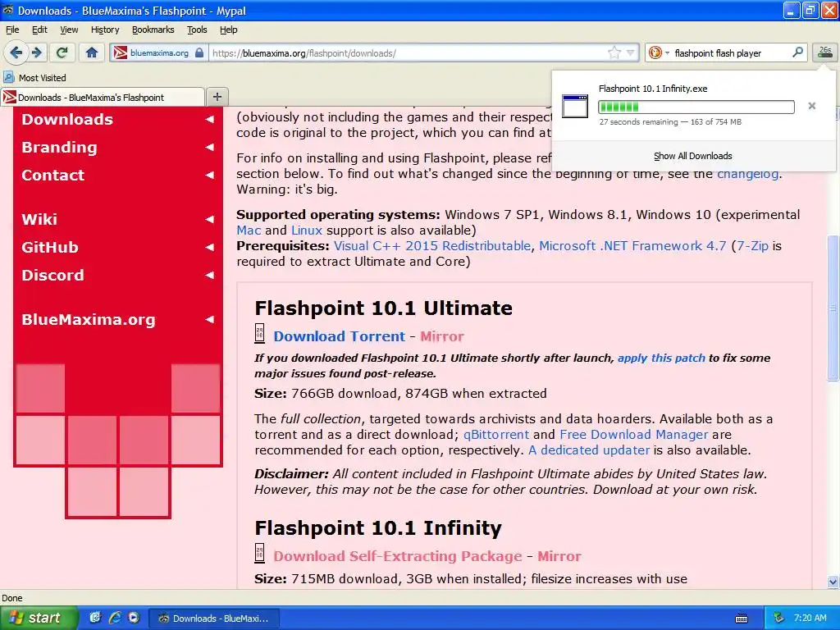Open the Linux support link

pyautogui.click(x=307, y=231)
